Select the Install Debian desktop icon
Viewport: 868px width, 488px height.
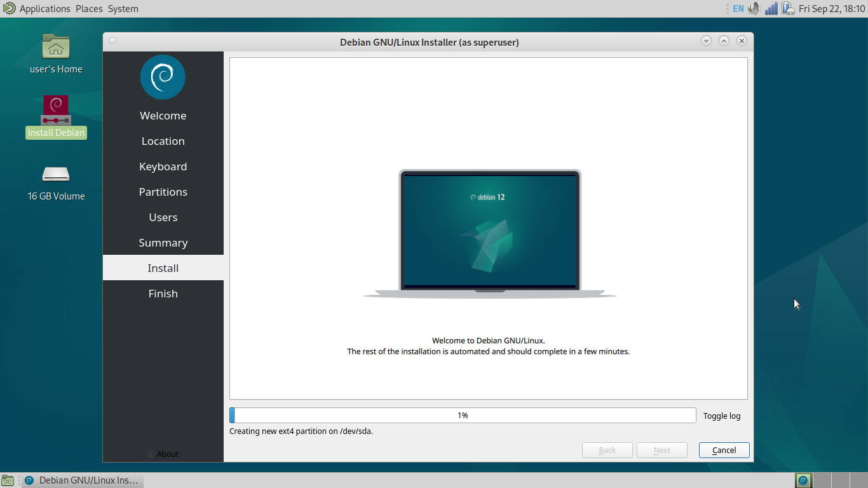point(56,110)
